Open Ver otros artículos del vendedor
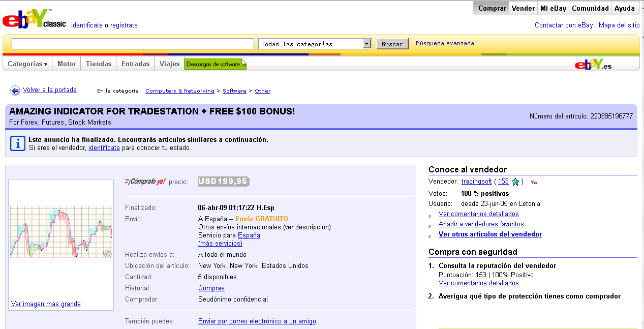The height and width of the screenshot is (329, 644). coord(490,234)
